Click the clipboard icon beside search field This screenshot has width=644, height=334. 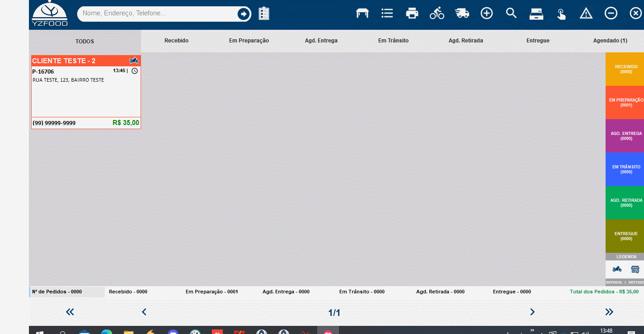[x=264, y=14]
